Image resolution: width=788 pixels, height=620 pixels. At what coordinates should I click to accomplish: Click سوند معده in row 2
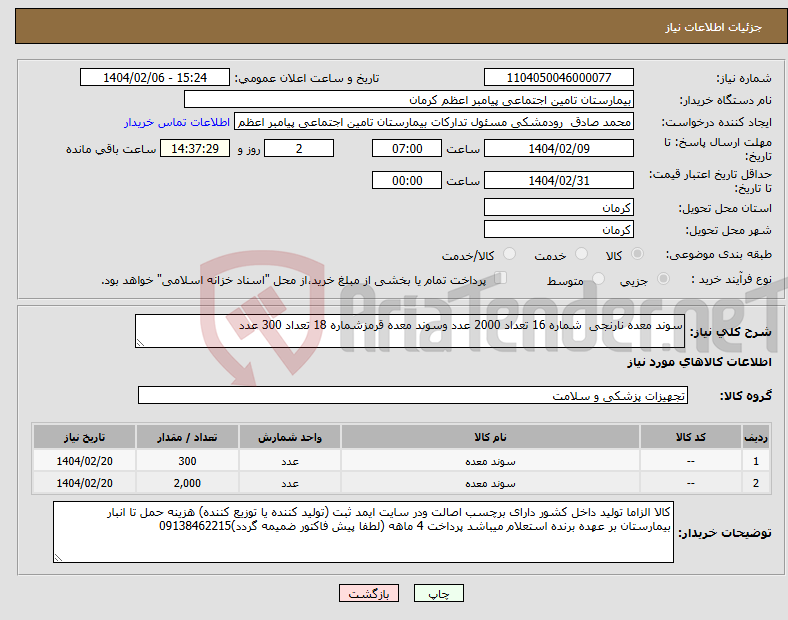click(x=490, y=483)
